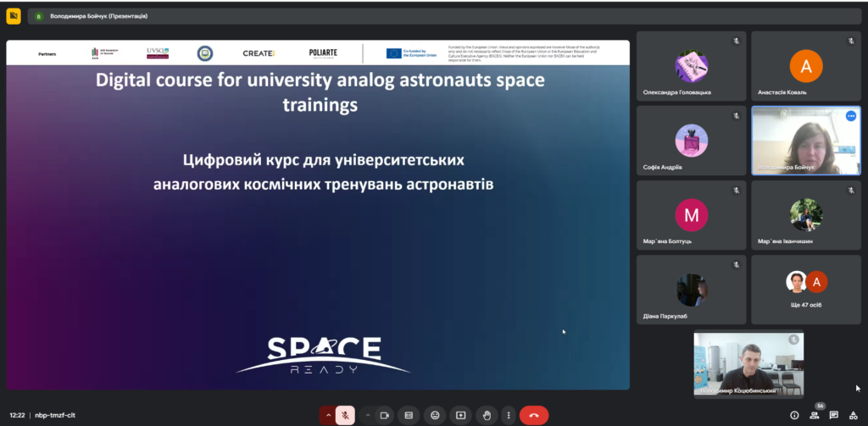Screen dimensions: 868x426
Task: Click the yellow Meet icon at top left
Action: (x=14, y=15)
